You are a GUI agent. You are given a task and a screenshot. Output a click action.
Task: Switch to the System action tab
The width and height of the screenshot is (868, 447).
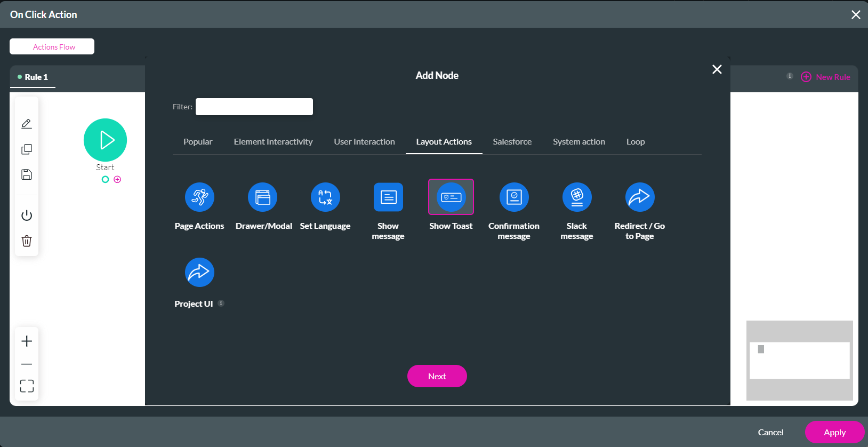[x=579, y=142]
